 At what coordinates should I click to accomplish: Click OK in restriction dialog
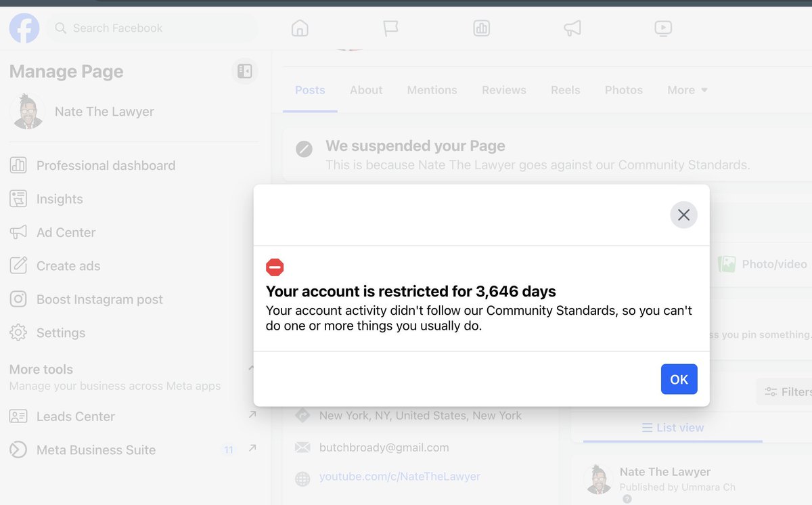pyautogui.click(x=679, y=379)
